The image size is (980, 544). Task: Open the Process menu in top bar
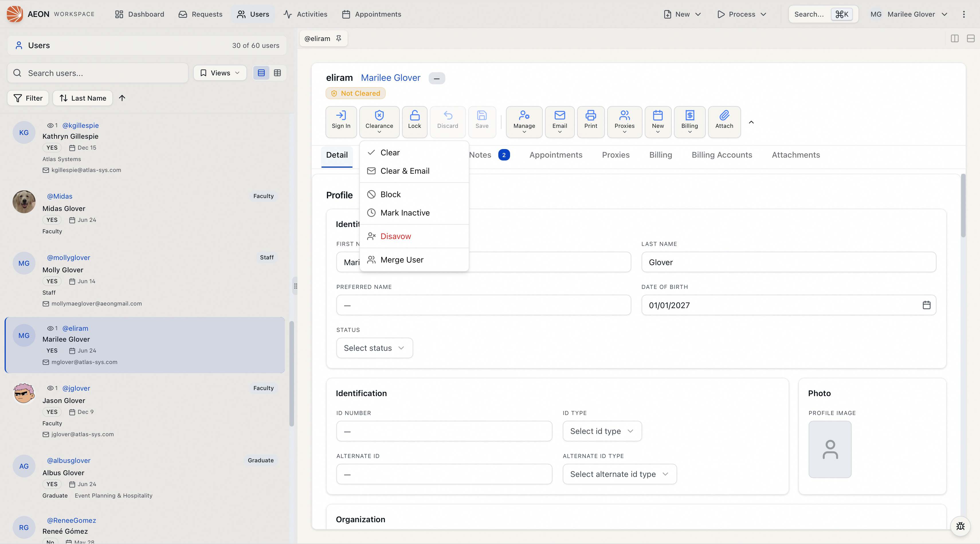coord(742,14)
